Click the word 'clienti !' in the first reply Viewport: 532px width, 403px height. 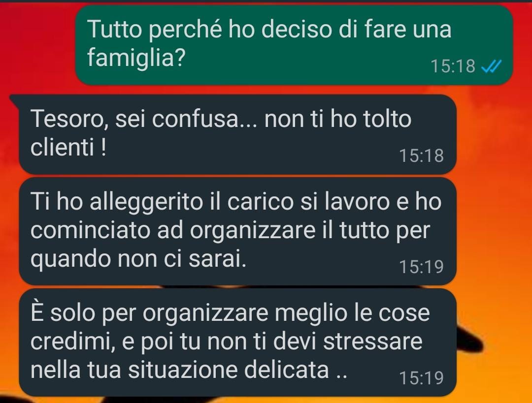click(68, 148)
